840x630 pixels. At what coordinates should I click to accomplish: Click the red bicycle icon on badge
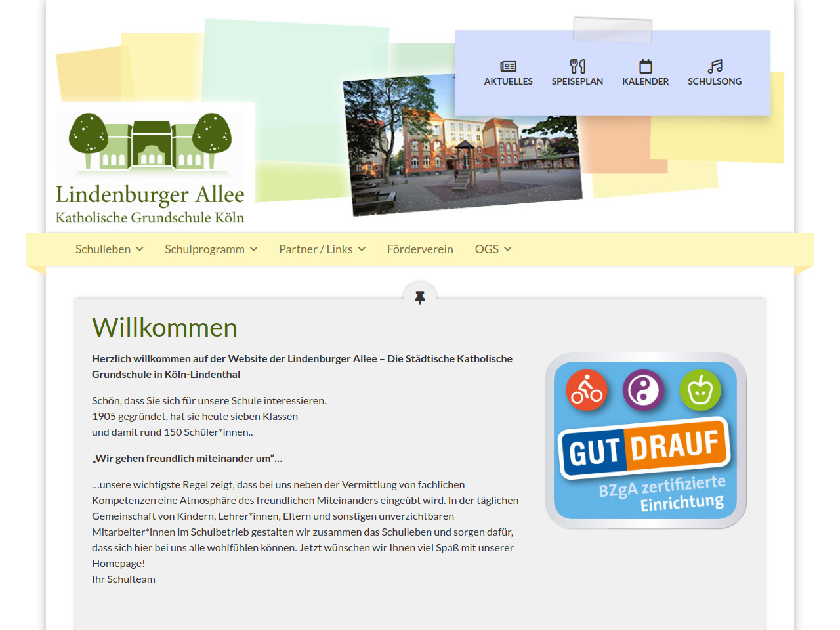point(587,390)
